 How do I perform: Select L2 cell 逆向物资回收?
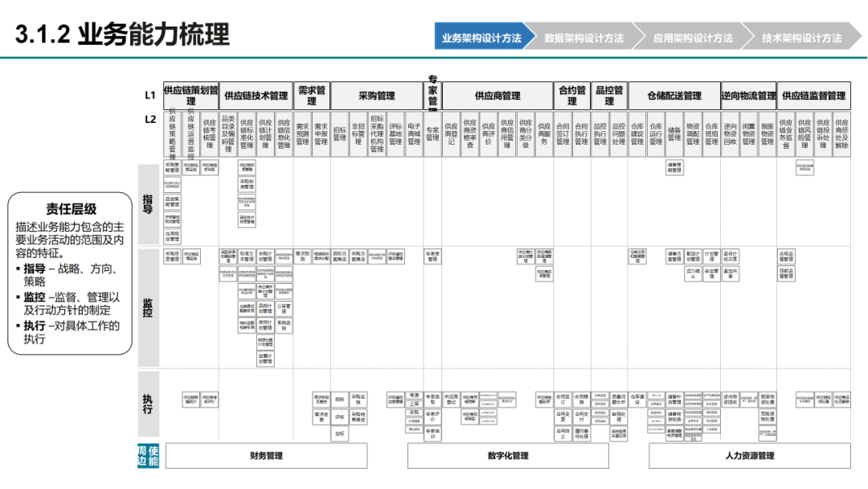click(730, 134)
